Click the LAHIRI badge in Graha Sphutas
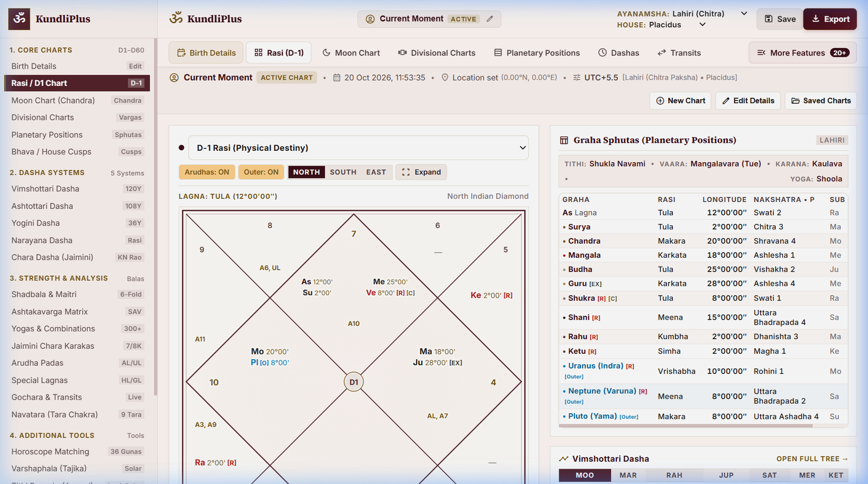The width and height of the screenshot is (868, 484). coord(832,140)
